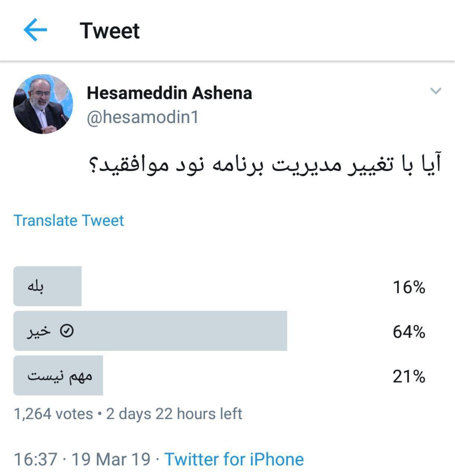Click the 1,264 votes count text

pyautogui.click(x=53, y=414)
